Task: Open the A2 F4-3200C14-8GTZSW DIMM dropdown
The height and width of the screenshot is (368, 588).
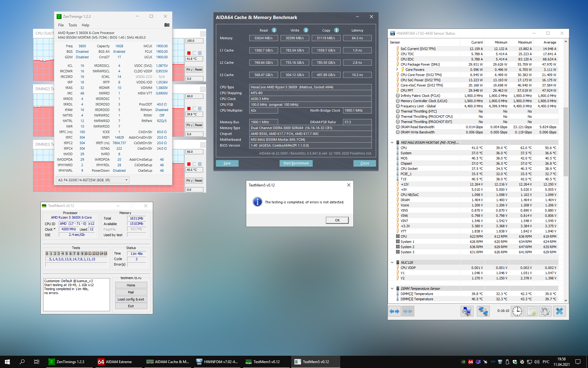Action: pos(92,180)
